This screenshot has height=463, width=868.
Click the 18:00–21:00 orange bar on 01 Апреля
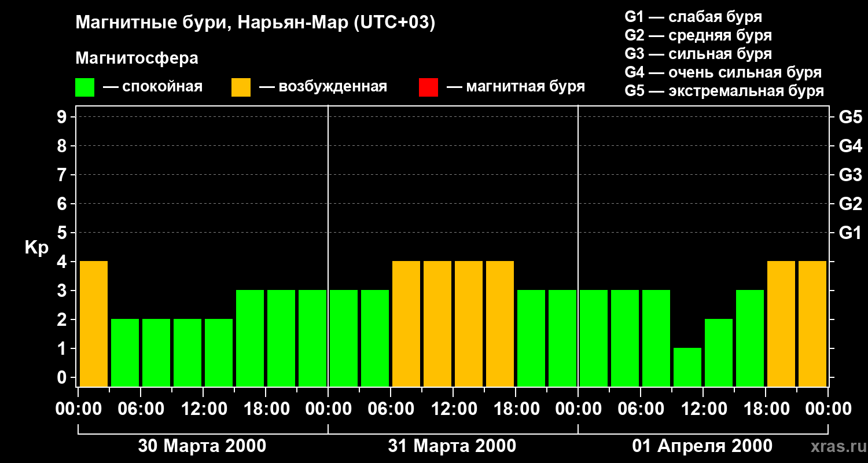point(781,324)
